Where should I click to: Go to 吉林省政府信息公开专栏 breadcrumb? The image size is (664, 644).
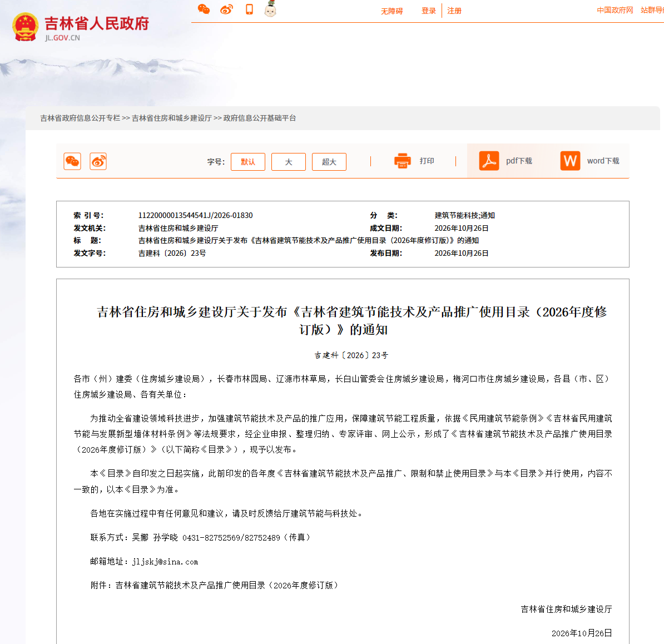pos(80,118)
